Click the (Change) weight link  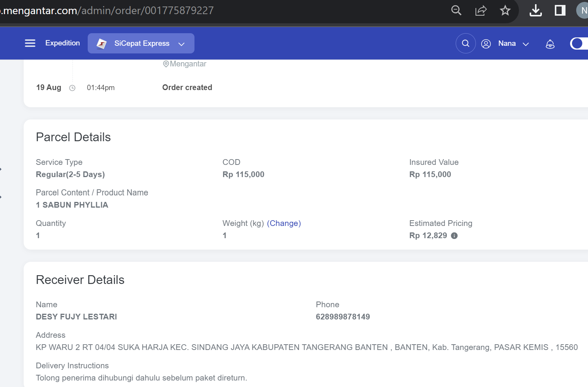pyautogui.click(x=284, y=223)
